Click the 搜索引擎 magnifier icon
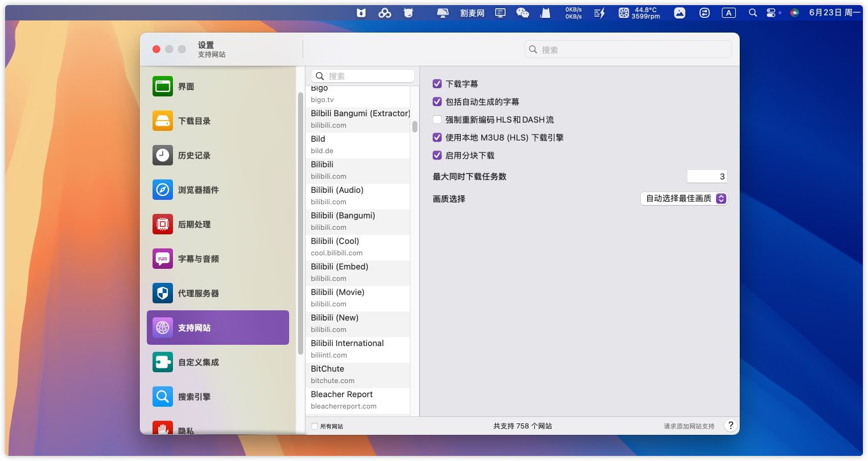The width and height of the screenshot is (868, 461). pyautogui.click(x=163, y=397)
